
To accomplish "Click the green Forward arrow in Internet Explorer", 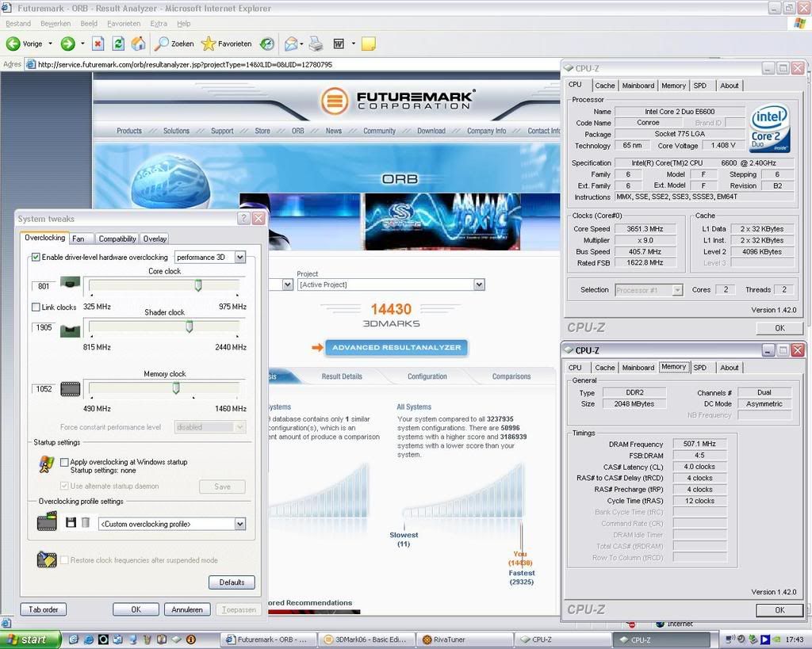I will coord(68,44).
